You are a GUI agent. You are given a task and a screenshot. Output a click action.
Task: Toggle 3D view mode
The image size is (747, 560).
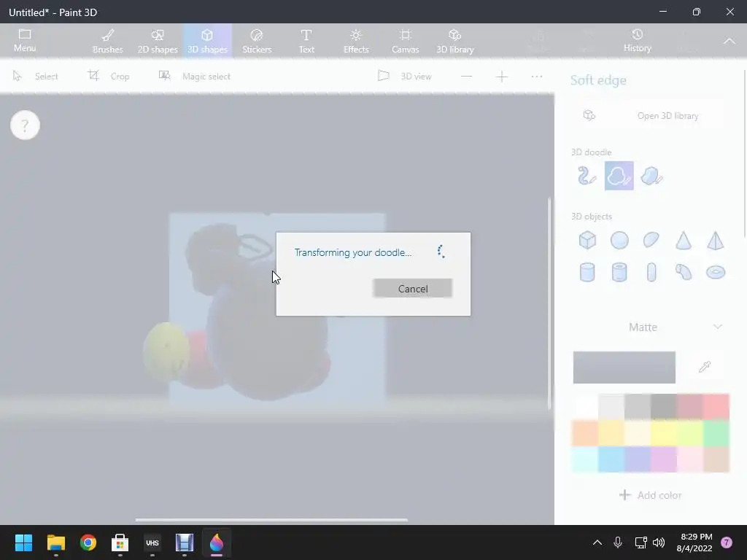tap(405, 76)
